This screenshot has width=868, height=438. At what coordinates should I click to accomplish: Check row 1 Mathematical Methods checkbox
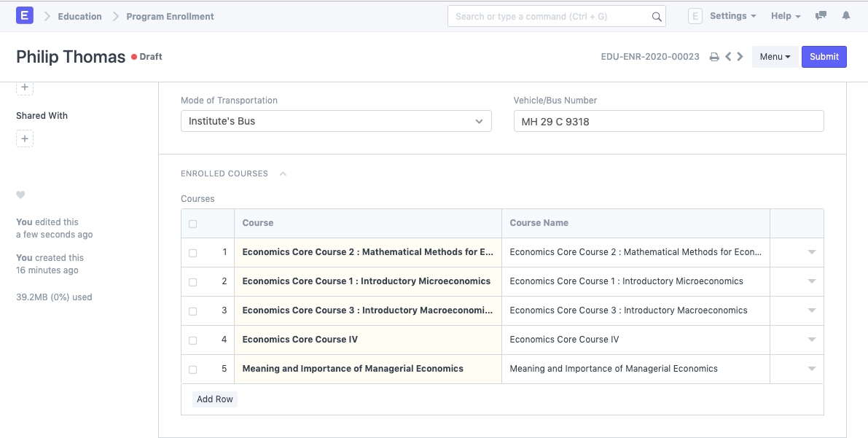[192, 253]
